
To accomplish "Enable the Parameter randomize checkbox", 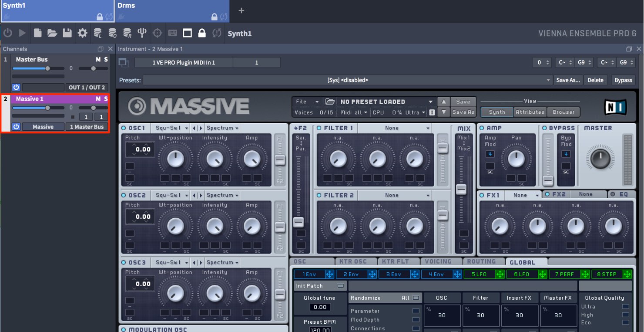I will [x=416, y=311].
